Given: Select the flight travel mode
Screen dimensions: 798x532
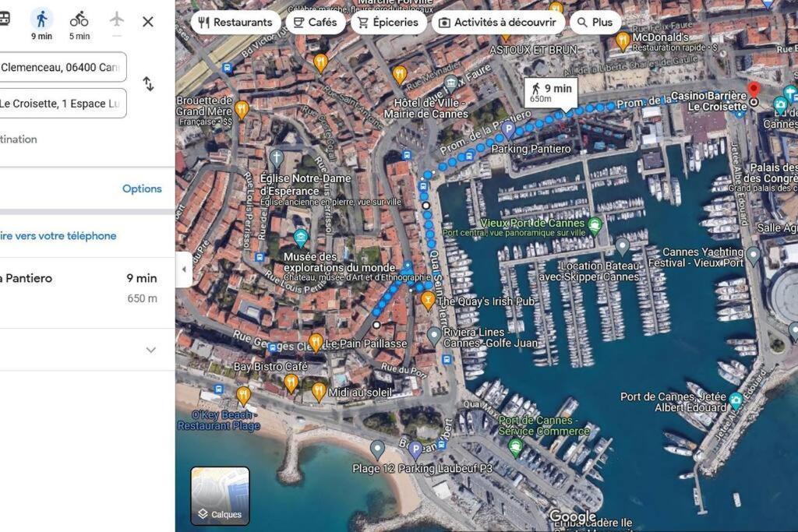Looking at the screenshot, I should (117, 22).
